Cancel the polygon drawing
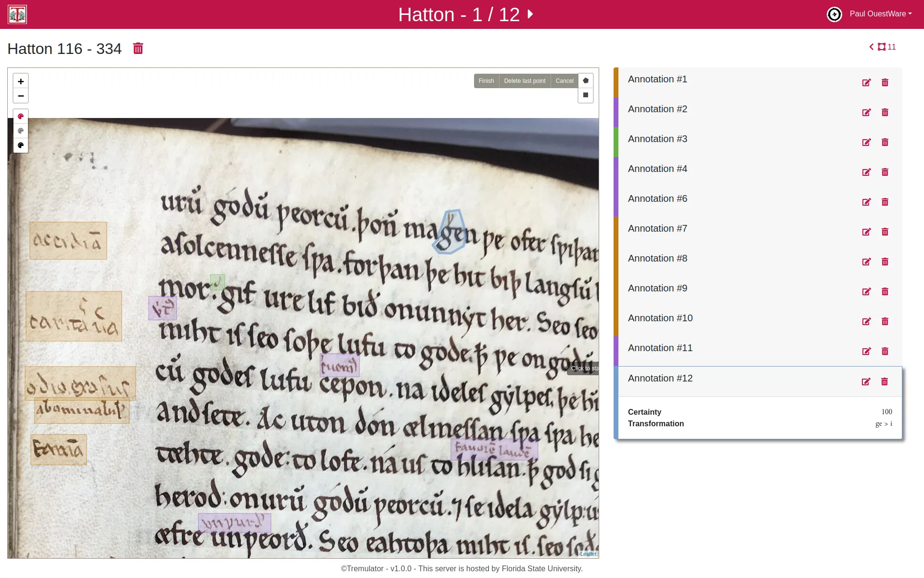 564,81
